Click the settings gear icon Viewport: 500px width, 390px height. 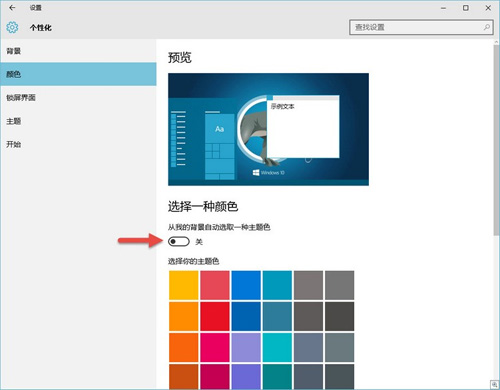[12, 27]
